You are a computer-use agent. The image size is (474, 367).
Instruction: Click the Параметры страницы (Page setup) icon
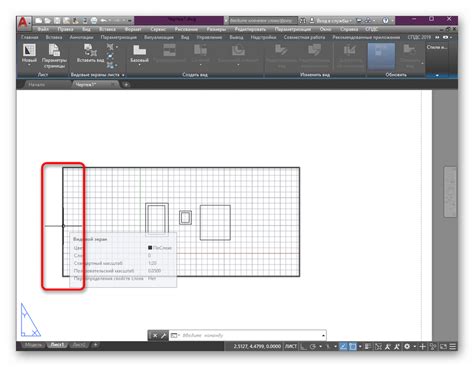tap(54, 50)
